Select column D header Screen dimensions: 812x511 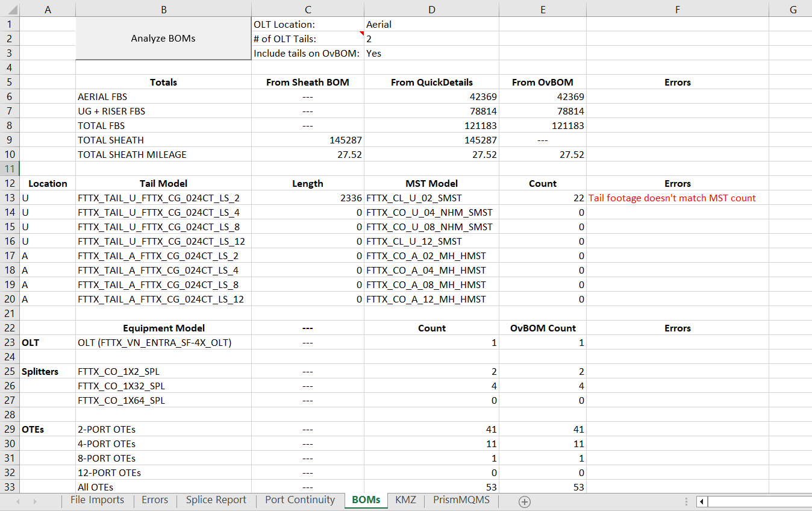[x=431, y=9]
